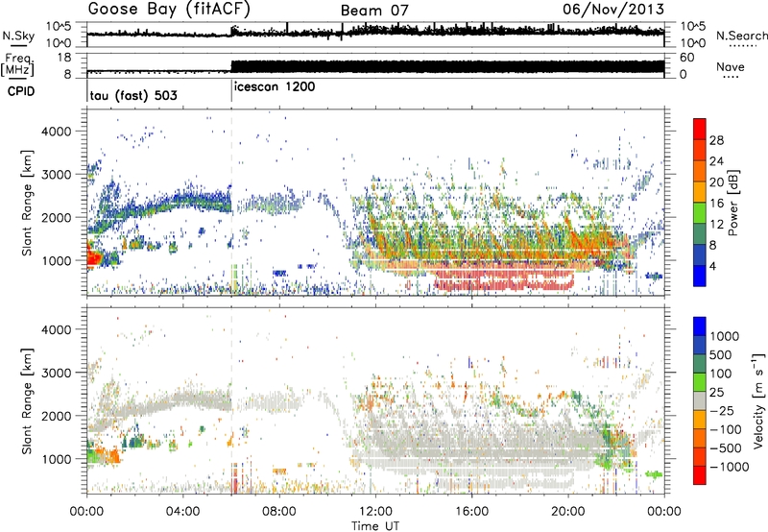Click the gray middle segment of Velocity colorbar

coord(700,400)
